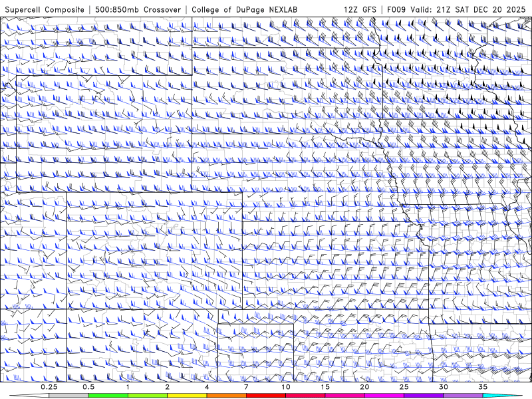
Task: Click the legend value 1
Action: click(x=128, y=387)
